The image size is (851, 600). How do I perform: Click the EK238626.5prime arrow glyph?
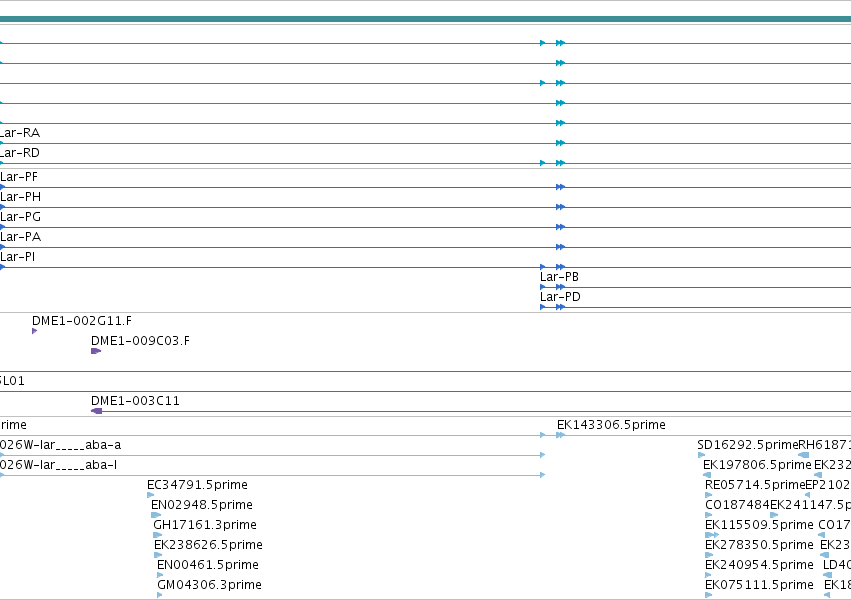click(158, 555)
